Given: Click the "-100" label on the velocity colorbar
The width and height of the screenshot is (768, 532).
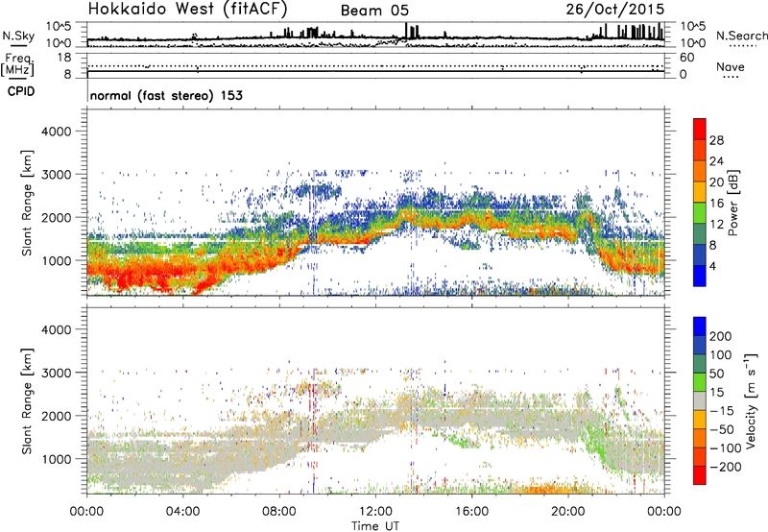Looking at the screenshot, I should [725, 448].
